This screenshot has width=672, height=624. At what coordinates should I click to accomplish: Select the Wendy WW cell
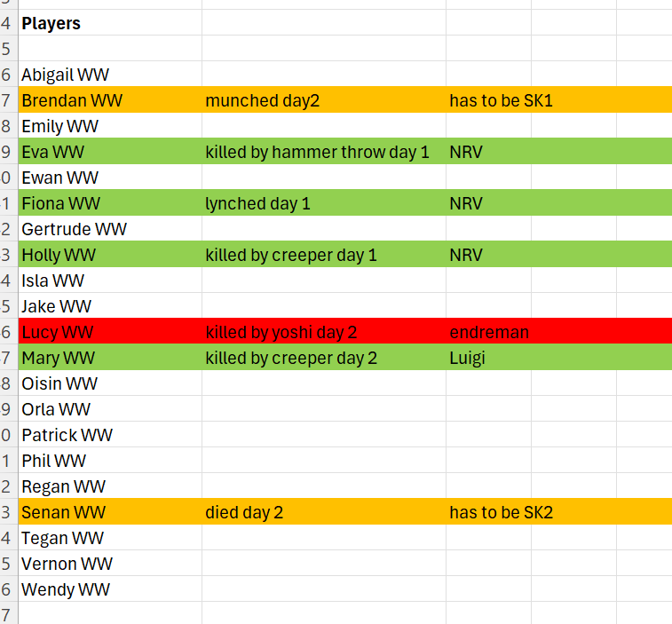coord(110,588)
